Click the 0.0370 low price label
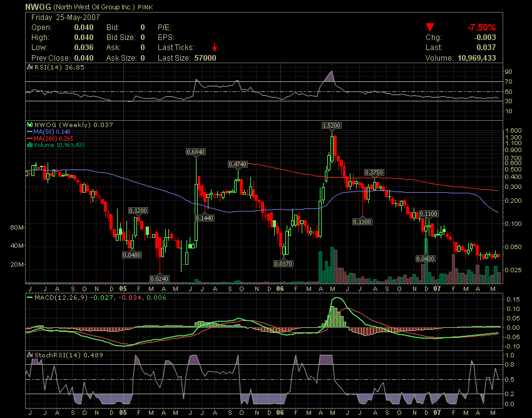Image resolution: width=532 pixels, height=418 pixels. (284, 263)
